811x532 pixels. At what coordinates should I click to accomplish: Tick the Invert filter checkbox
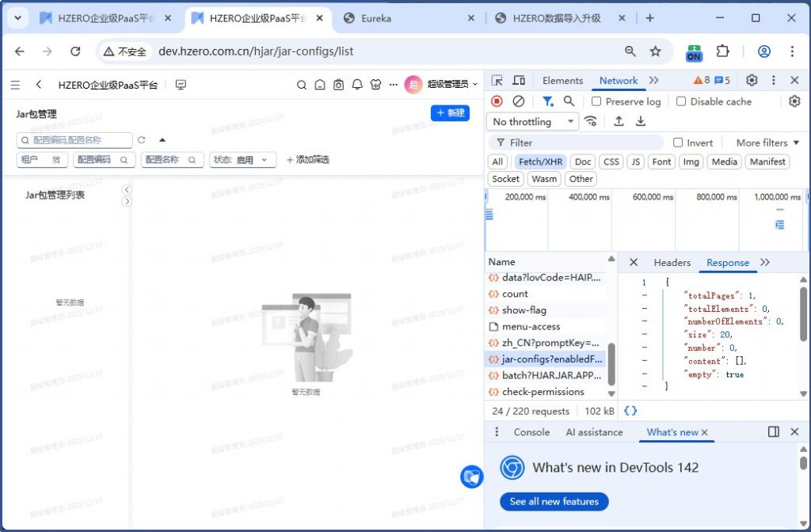[x=678, y=142]
